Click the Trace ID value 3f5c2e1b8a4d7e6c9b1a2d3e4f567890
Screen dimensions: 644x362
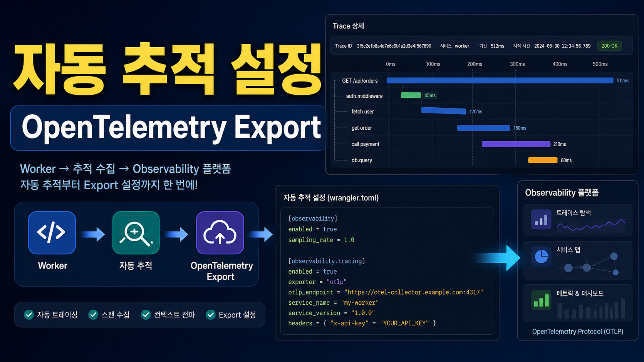click(394, 46)
